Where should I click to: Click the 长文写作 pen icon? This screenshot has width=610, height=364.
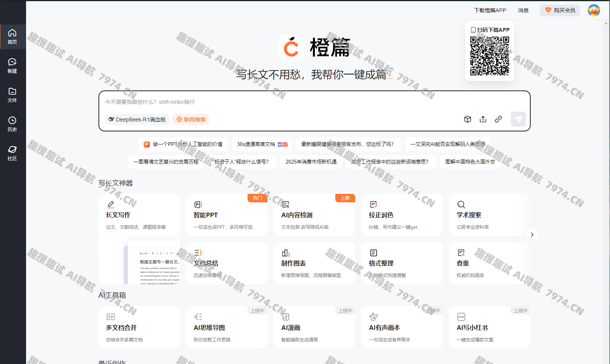[x=111, y=204]
